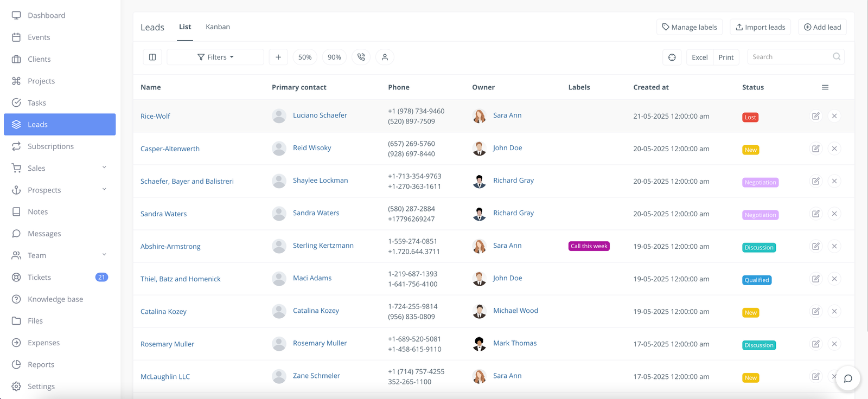Screen dimensions: 868x399
Task: Open table hamburger menu in header
Action: [825, 87]
